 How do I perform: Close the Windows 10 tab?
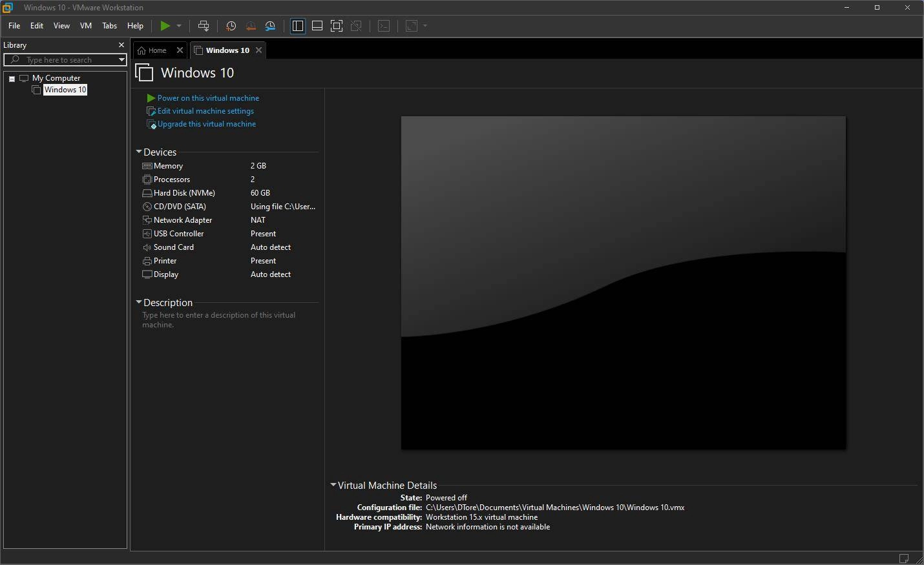coord(258,50)
